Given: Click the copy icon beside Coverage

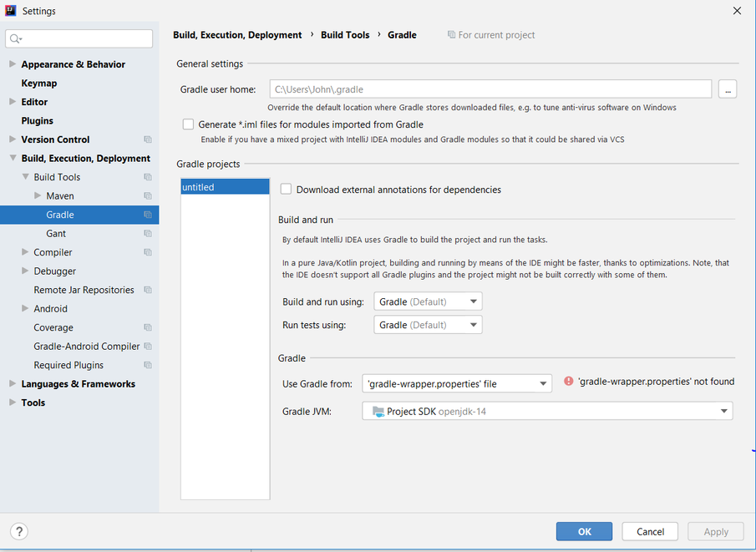Looking at the screenshot, I should click(148, 327).
